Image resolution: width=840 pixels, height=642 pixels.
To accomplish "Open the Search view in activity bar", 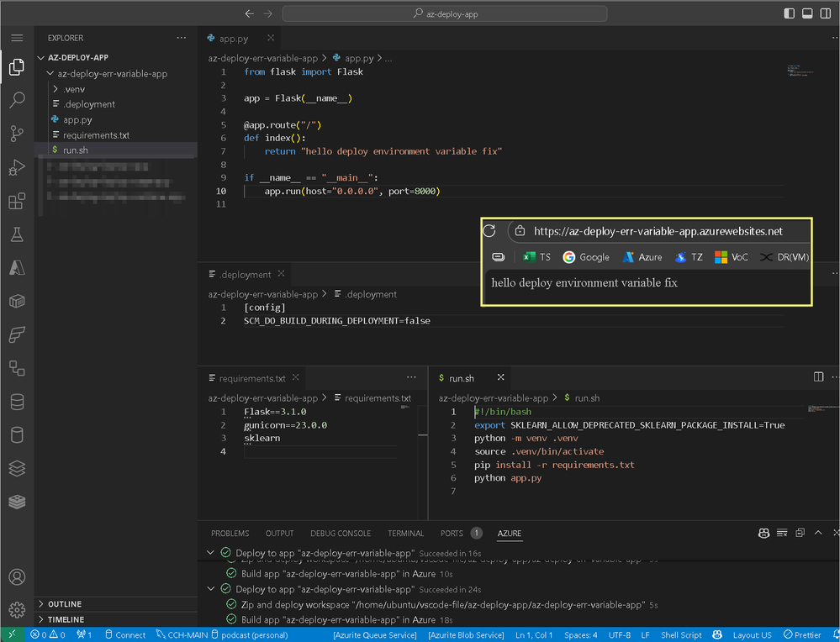I will (17, 101).
